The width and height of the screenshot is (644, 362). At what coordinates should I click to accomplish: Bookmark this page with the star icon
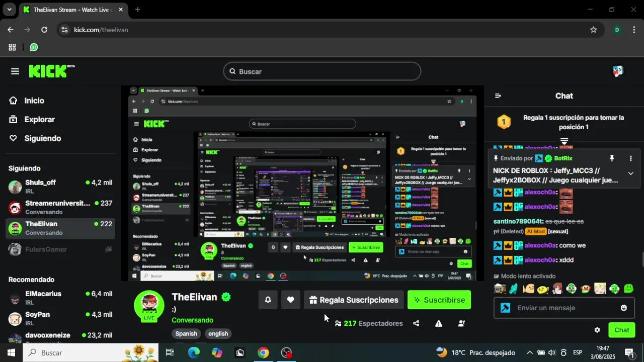coord(594,30)
